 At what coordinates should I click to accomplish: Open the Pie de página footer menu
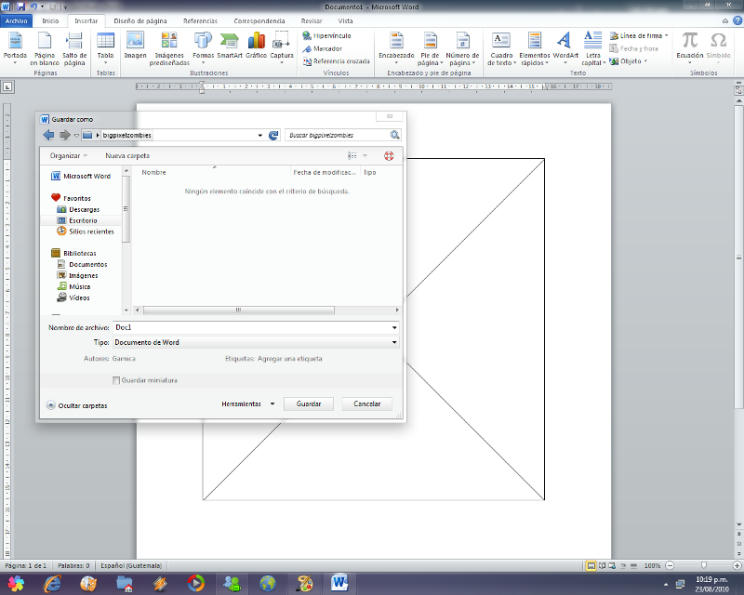click(430, 48)
